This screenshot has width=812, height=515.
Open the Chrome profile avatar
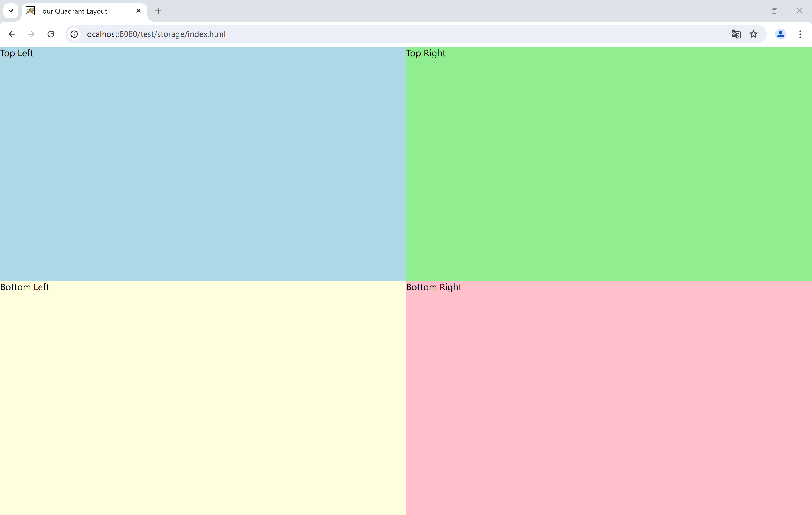(780, 34)
